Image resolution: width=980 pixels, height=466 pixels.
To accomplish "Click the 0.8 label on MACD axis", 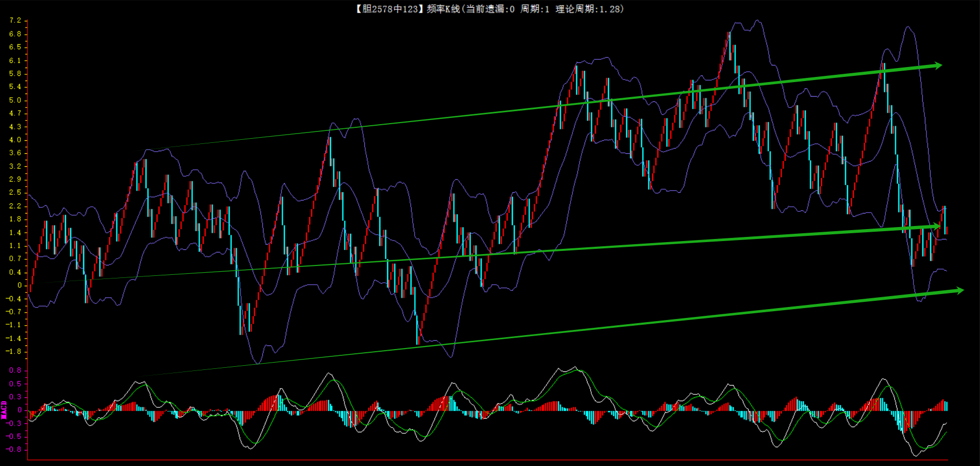I will pyautogui.click(x=15, y=370).
